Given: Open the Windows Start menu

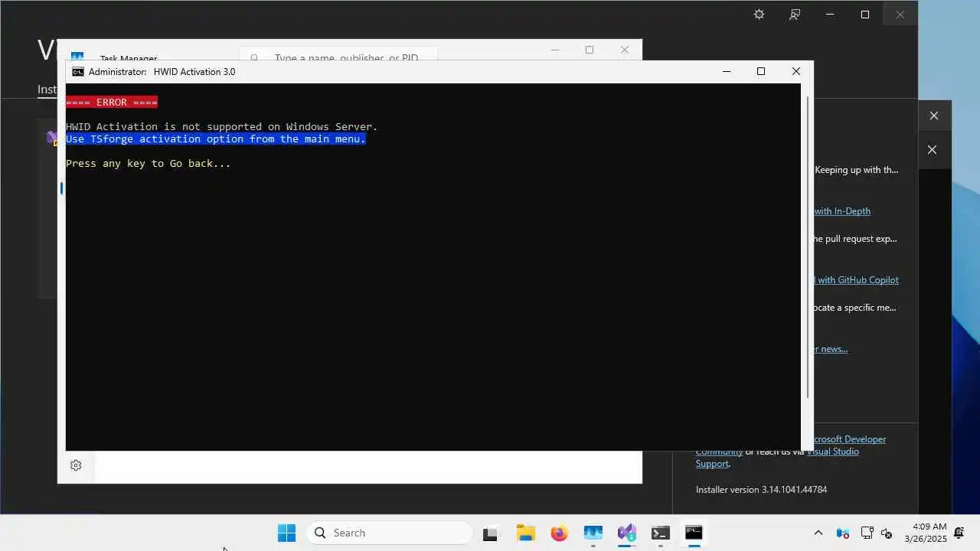Looking at the screenshot, I should point(286,533).
